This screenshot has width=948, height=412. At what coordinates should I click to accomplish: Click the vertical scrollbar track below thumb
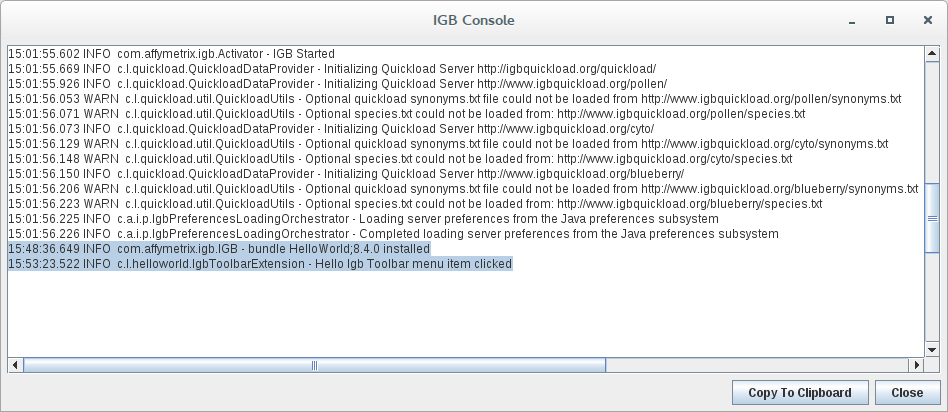(932, 298)
